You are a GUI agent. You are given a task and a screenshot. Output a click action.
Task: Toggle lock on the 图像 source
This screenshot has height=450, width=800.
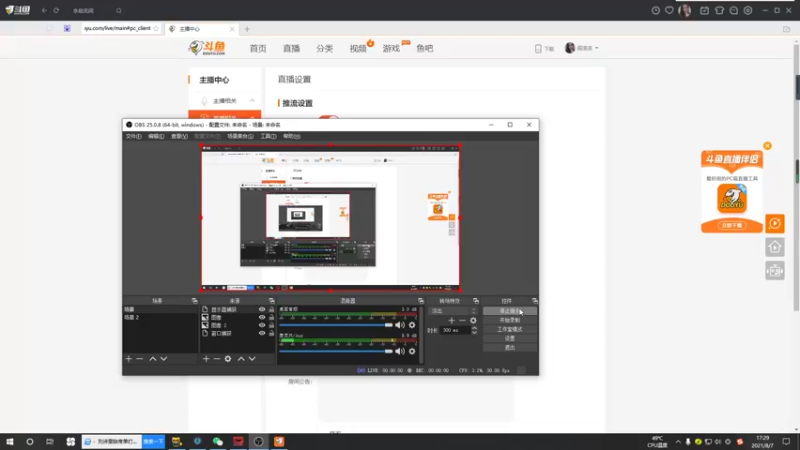271,317
